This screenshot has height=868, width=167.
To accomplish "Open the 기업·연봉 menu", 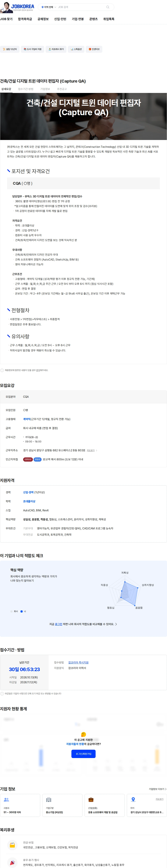I will 78,19.
